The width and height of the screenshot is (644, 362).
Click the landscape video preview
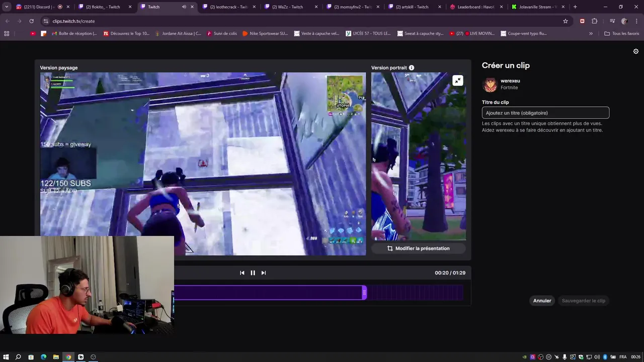click(203, 164)
